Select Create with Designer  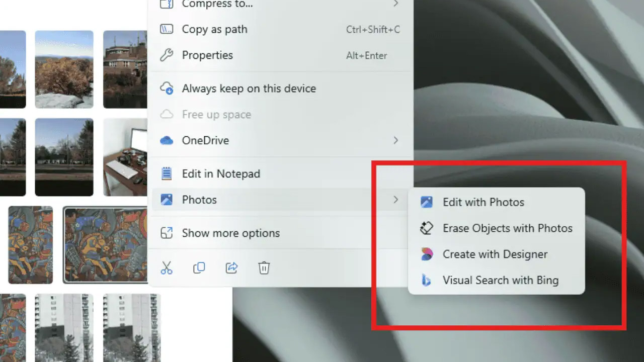496,254
